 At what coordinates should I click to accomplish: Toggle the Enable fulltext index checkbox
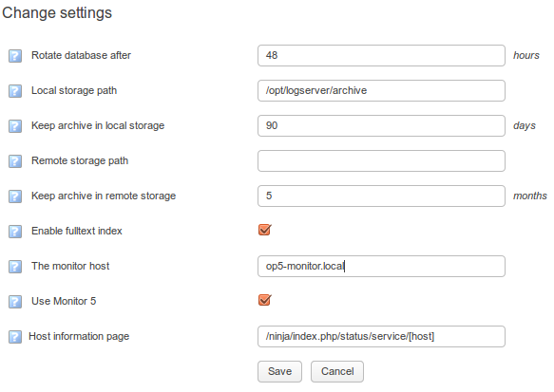tap(264, 230)
